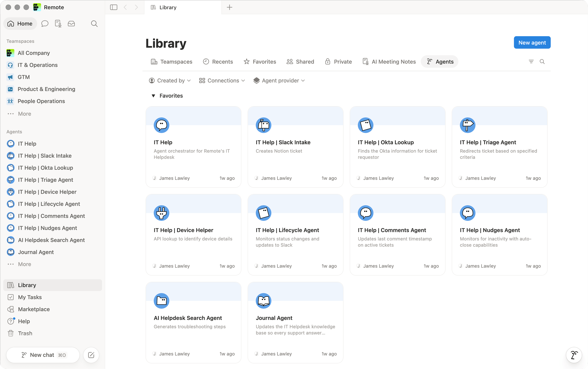Viewport: 588px width, 369px height.
Task: Collapse the Favorites section triangle
Action: click(153, 96)
